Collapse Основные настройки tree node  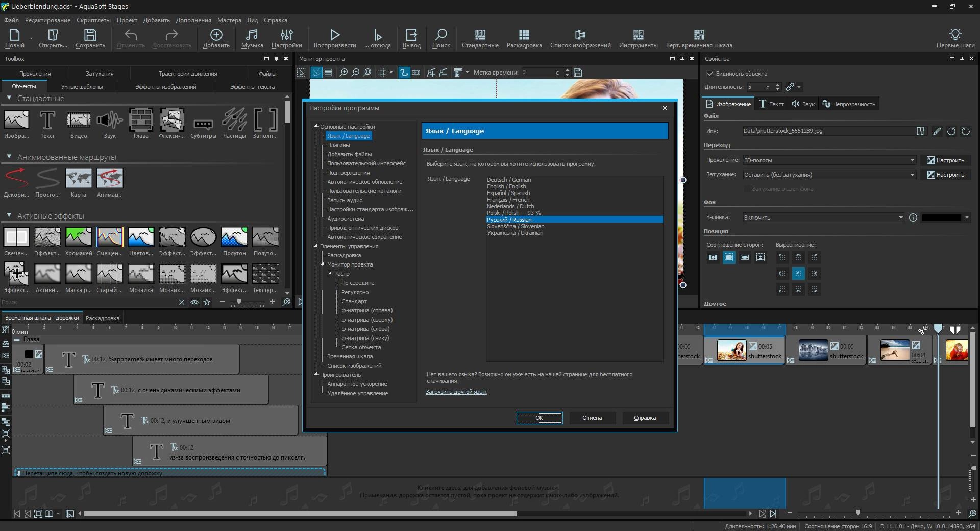click(316, 126)
